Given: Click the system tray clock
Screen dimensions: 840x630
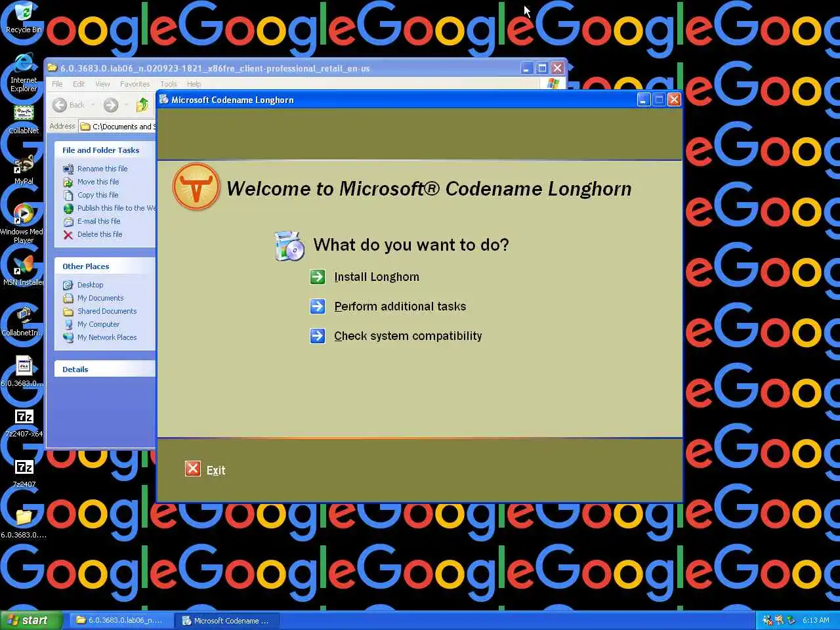Looking at the screenshot, I should [x=816, y=620].
